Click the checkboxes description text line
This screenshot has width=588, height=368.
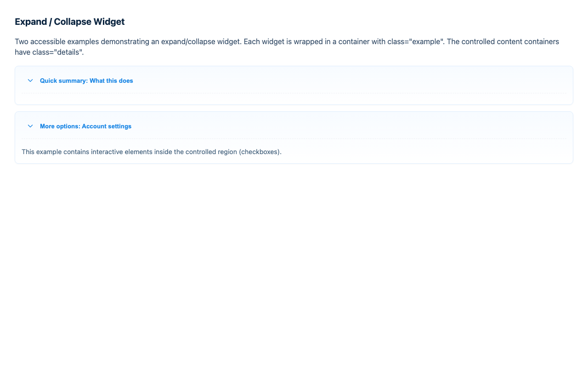(x=152, y=151)
